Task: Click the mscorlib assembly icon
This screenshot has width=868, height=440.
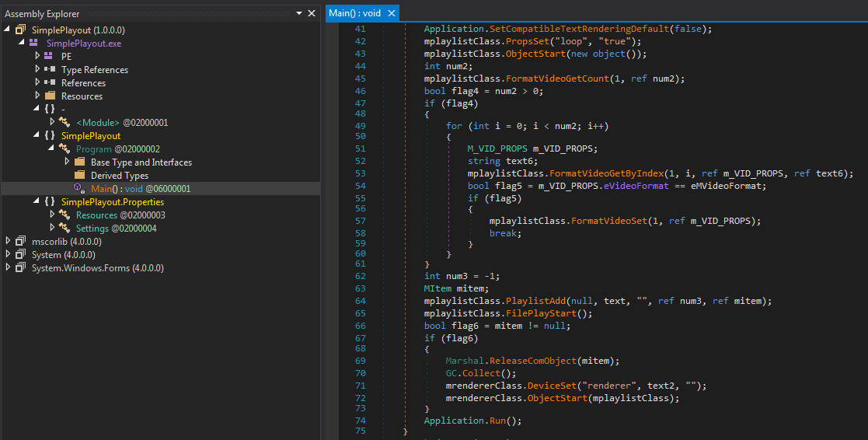Action: tap(21, 242)
